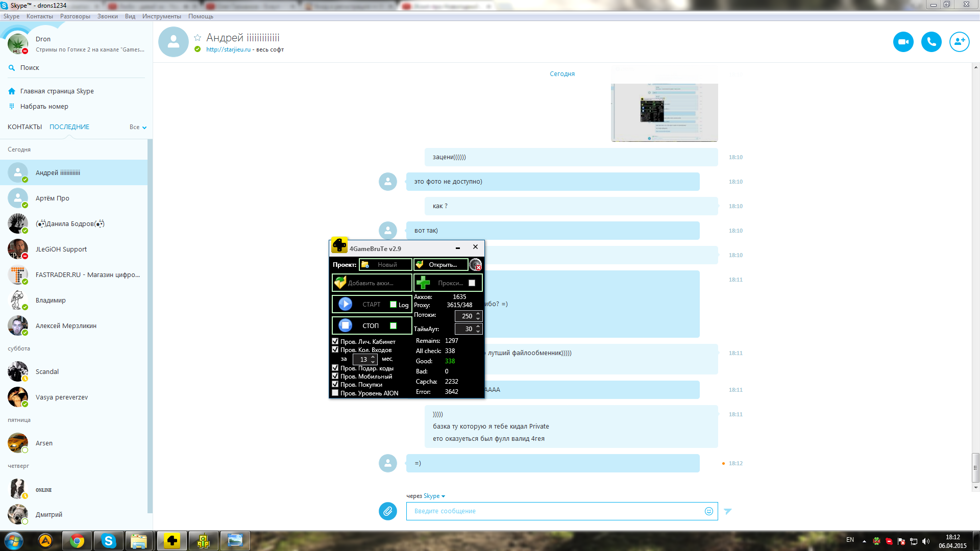Click the voice call phone icon
Viewport: 980px width, 551px height.
coord(931,42)
